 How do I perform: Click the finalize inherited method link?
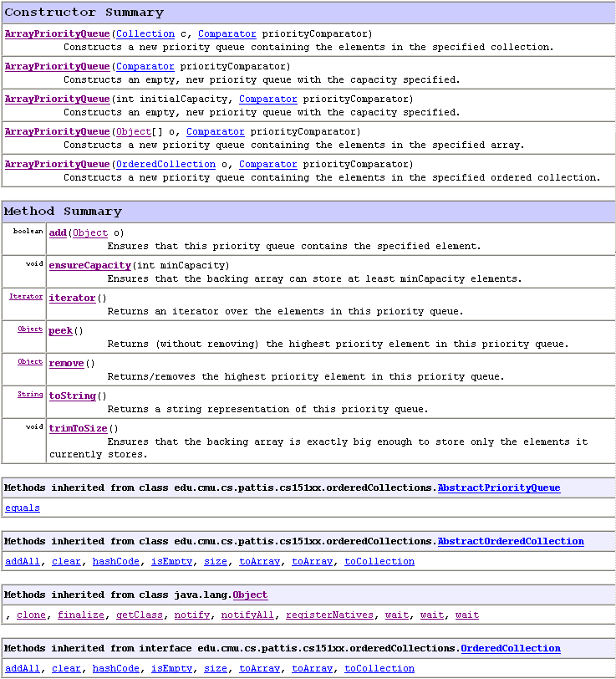[81, 615]
